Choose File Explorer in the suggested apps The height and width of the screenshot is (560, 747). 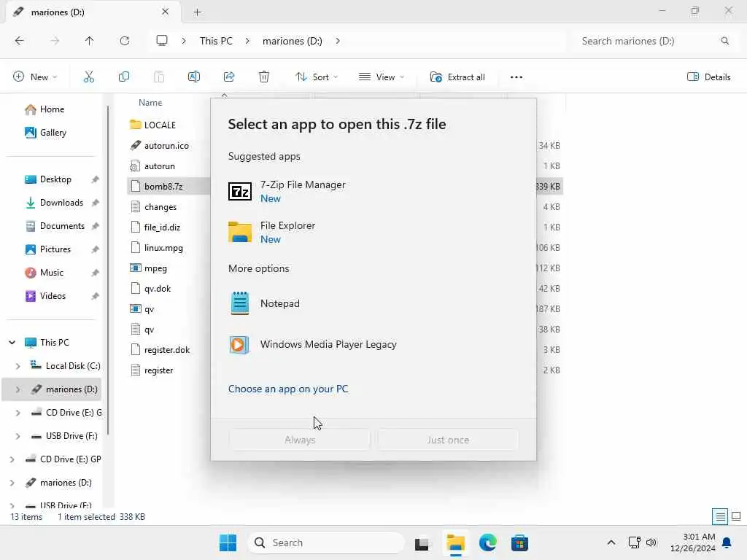click(373, 233)
